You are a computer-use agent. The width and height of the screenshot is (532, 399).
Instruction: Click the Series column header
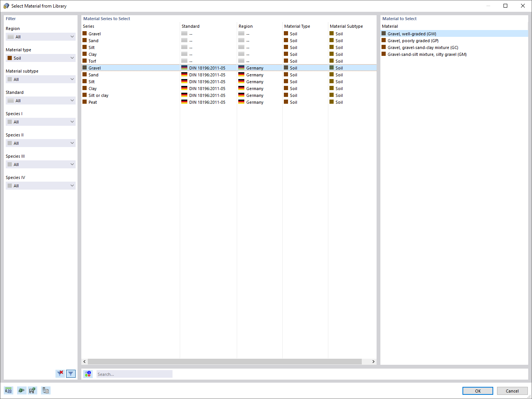click(x=131, y=26)
